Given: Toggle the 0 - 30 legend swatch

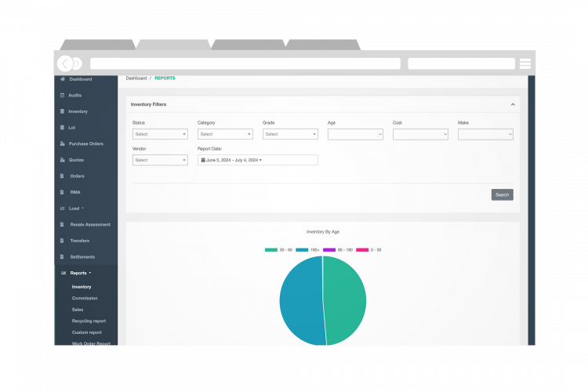Looking at the screenshot, I should [362, 250].
